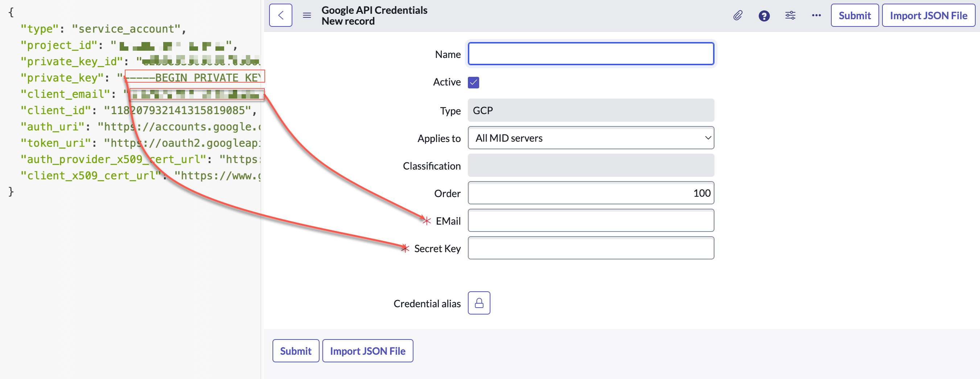This screenshot has height=379, width=980.
Task: Click the Applies to label
Action: (x=439, y=138)
